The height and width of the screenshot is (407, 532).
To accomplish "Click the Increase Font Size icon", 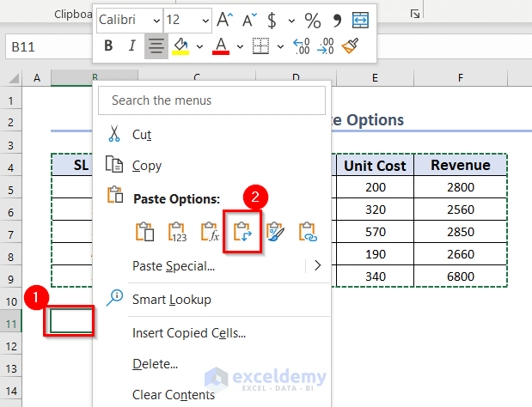I will [225, 20].
